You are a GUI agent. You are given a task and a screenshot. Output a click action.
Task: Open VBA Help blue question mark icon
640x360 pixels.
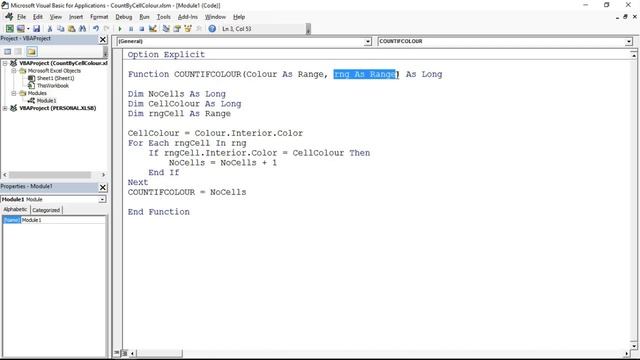212,29
